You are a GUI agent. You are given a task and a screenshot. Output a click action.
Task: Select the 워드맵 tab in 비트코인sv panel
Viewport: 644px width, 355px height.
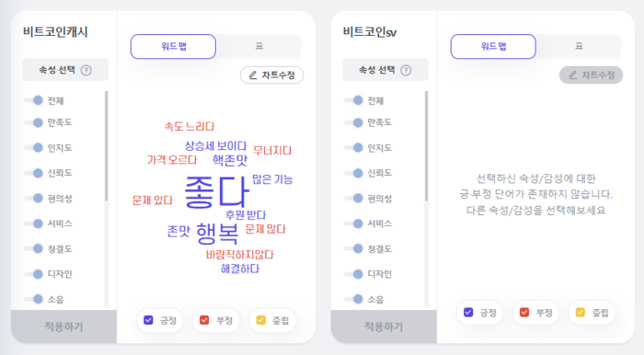click(x=493, y=46)
